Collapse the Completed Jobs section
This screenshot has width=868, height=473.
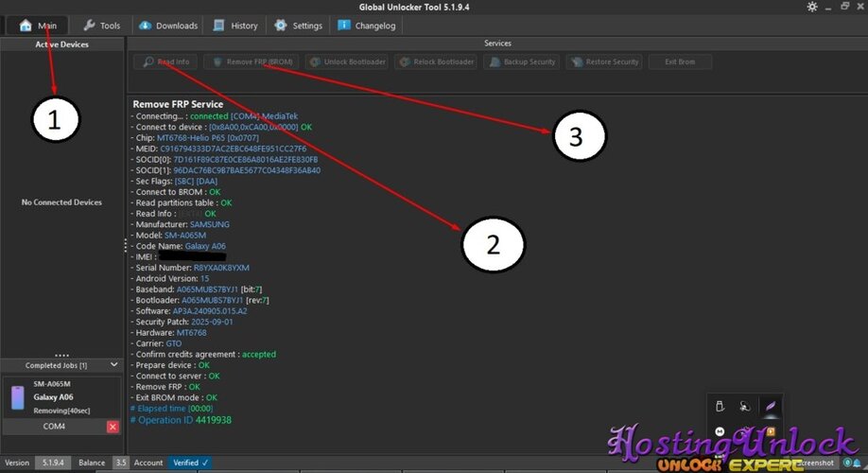click(x=114, y=364)
